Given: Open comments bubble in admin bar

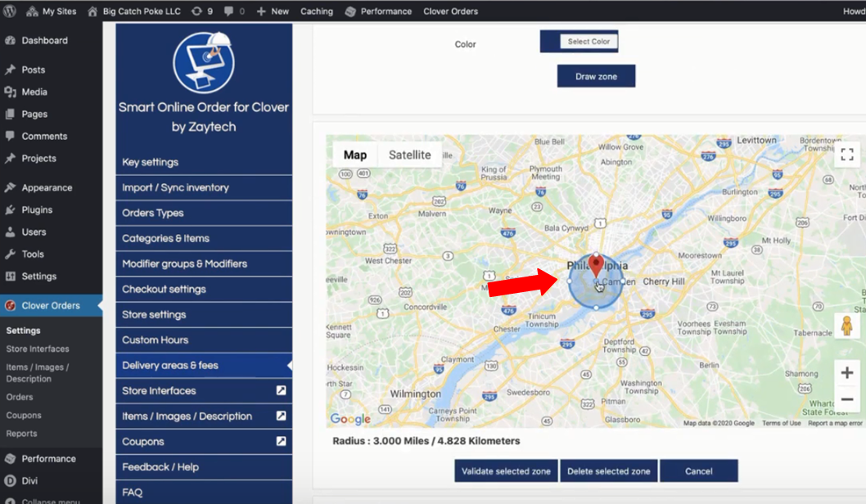Looking at the screenshot, I should pos(235,11).
